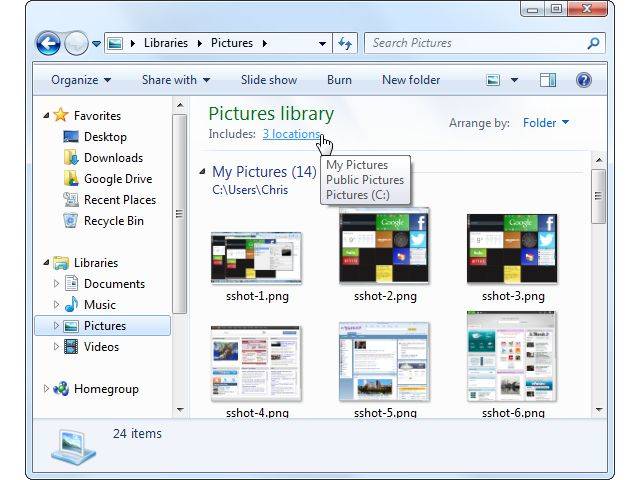Click the Desktop label in Favorites
640x480 pixels.
(105, 137)
